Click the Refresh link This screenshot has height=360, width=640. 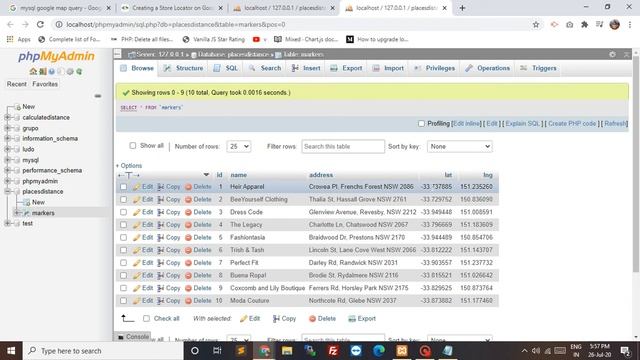(615, 123)
